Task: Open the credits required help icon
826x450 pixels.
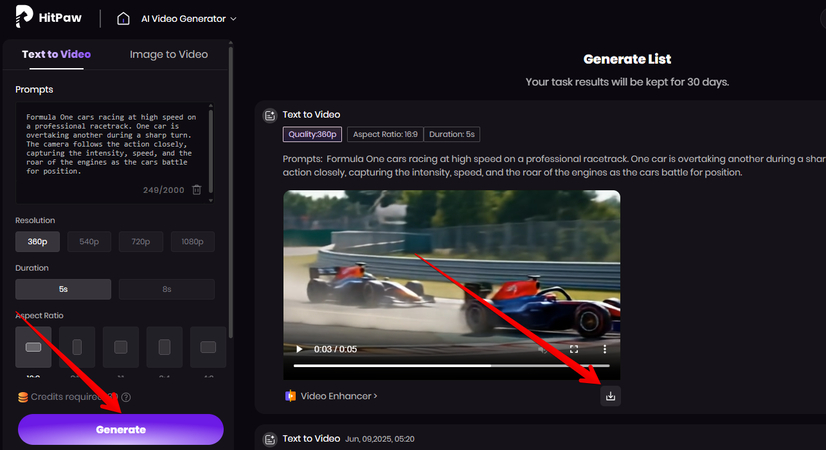Action: coord(126,397)
